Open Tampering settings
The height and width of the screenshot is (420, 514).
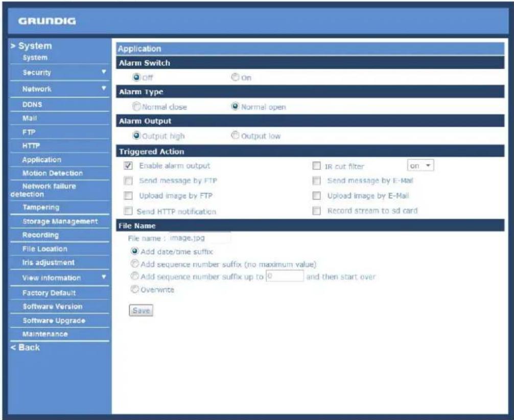pos(41,208)
